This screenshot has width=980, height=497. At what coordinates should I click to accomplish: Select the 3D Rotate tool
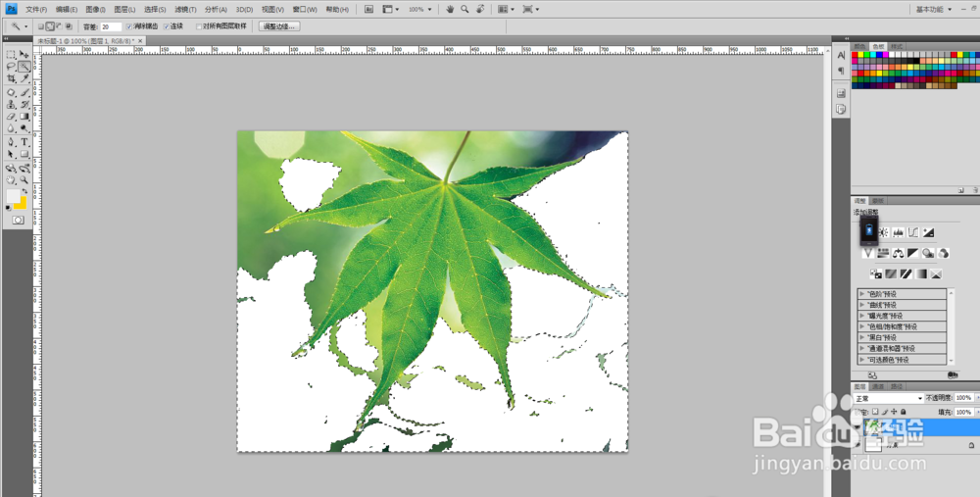[11, 168]
